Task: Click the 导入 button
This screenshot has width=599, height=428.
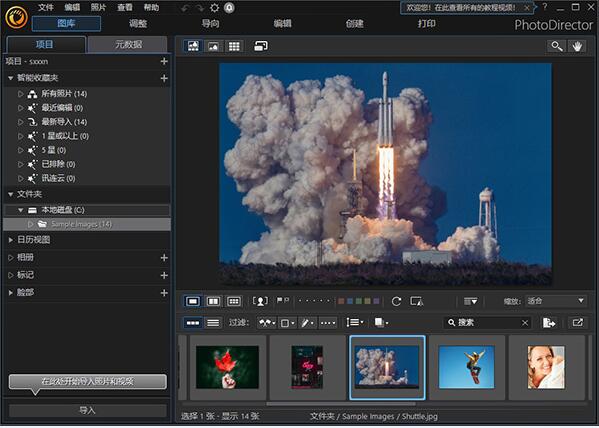Action: click(x=87, y=410)
